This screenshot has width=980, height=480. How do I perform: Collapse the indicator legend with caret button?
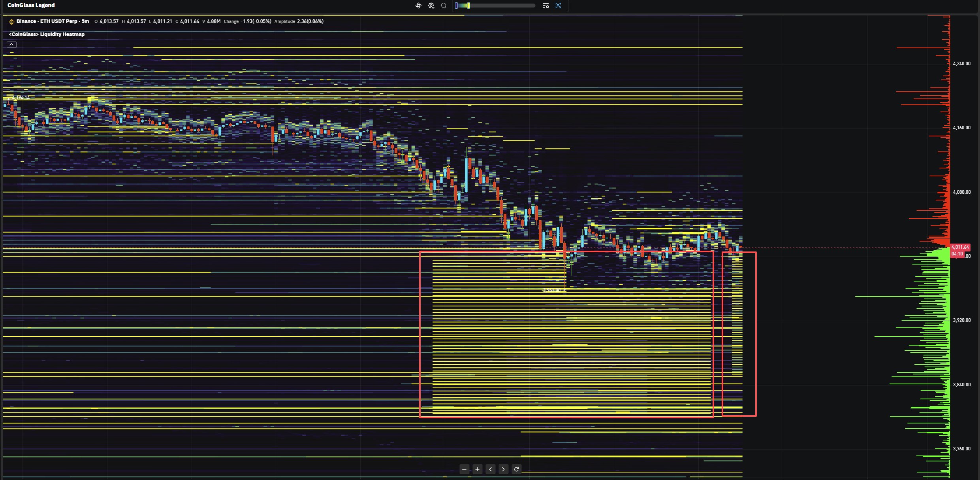click(11, 44)
